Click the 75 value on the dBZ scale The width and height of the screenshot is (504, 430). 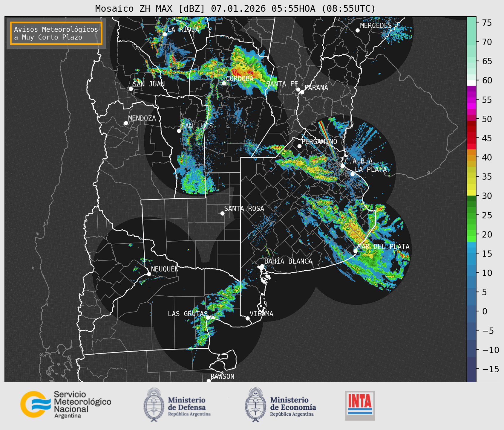(x=486, y=23)
